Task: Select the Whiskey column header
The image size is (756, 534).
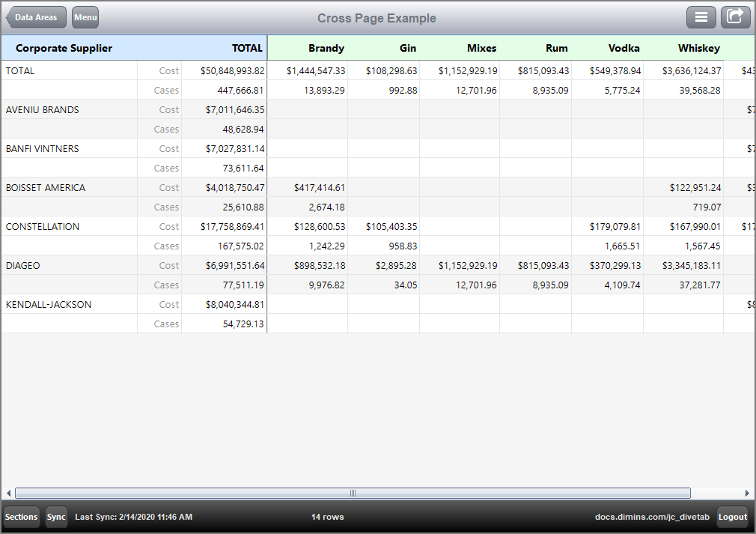Action: point(698,48)
